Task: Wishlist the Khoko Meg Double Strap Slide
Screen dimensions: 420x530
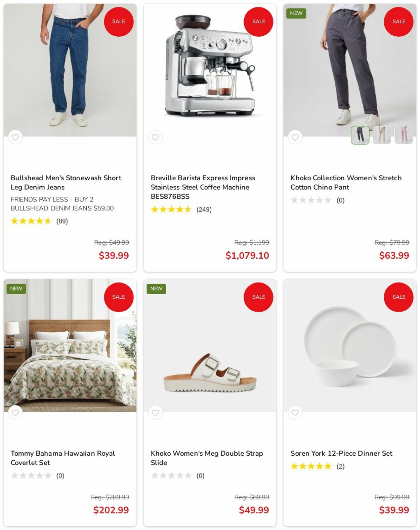Action: (x=155, y=413)
